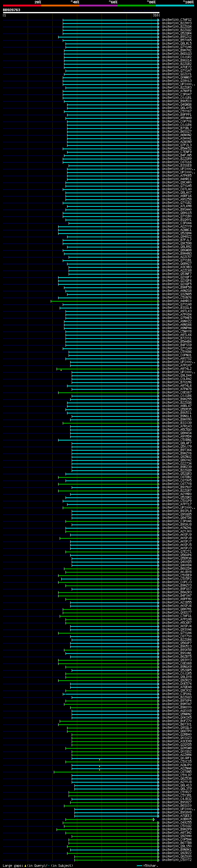Viewport: 197px width, 868px height.
Task: Click the UniRef100_B9FPP1 label
Action: click(x=177, y=115)
